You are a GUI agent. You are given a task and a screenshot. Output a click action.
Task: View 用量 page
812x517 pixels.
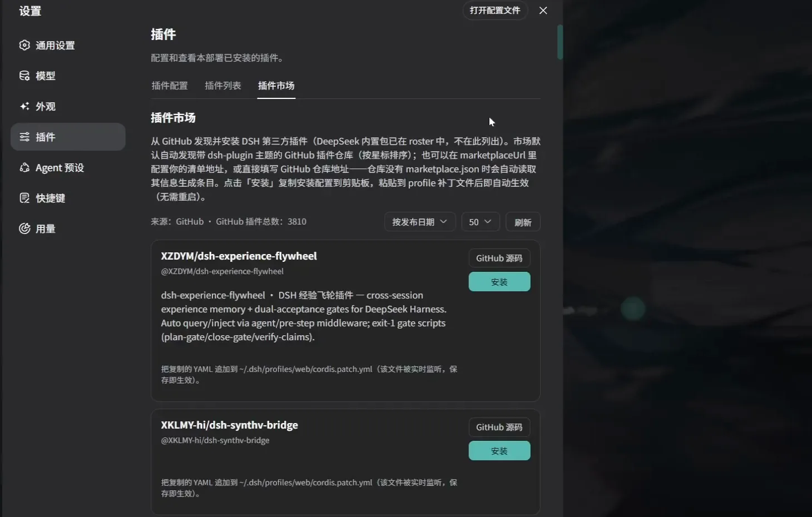pyautogui.click(x=68, y=228)
